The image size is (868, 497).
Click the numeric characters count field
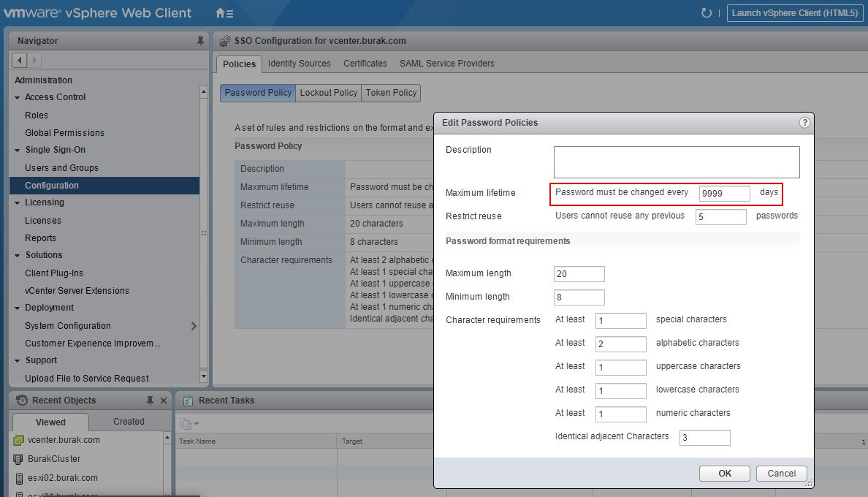pos(620,414)
